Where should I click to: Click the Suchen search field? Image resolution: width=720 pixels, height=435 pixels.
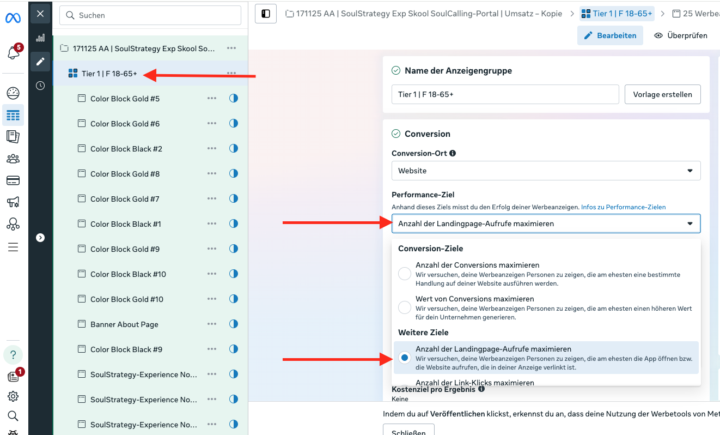click(x=150, y=15)
